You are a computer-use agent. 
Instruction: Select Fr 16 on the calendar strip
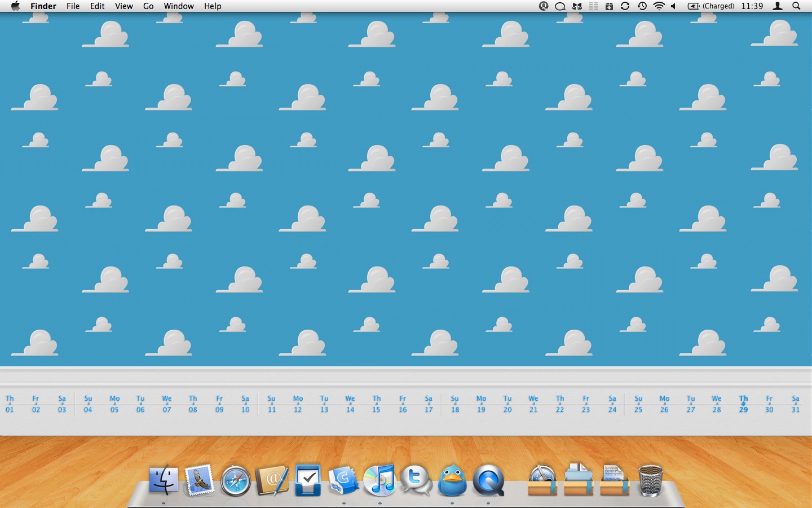(x=403, y=404)
